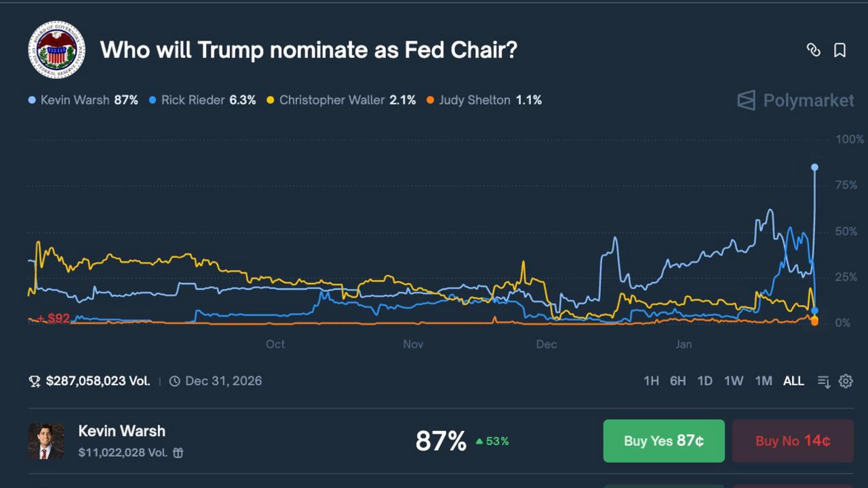Click the trophy icon beside volume
868x488 pixels.
click(x=34, y=381)
